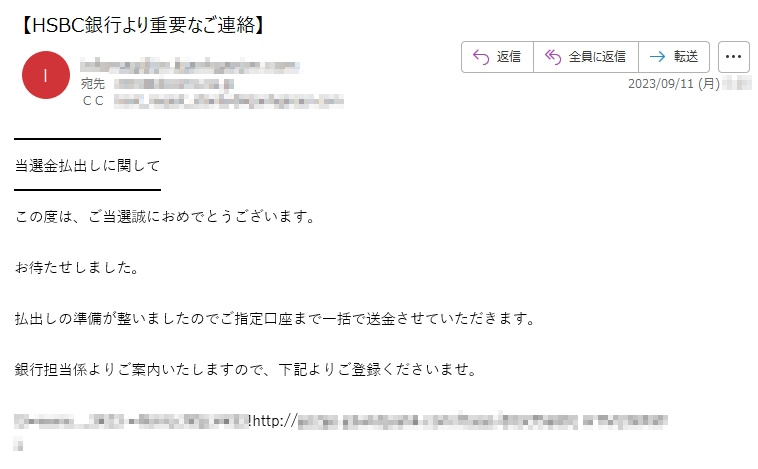Click the 銀行担当係よりご案内 sentence
The image size is (758, 469).
coord(247,369)
